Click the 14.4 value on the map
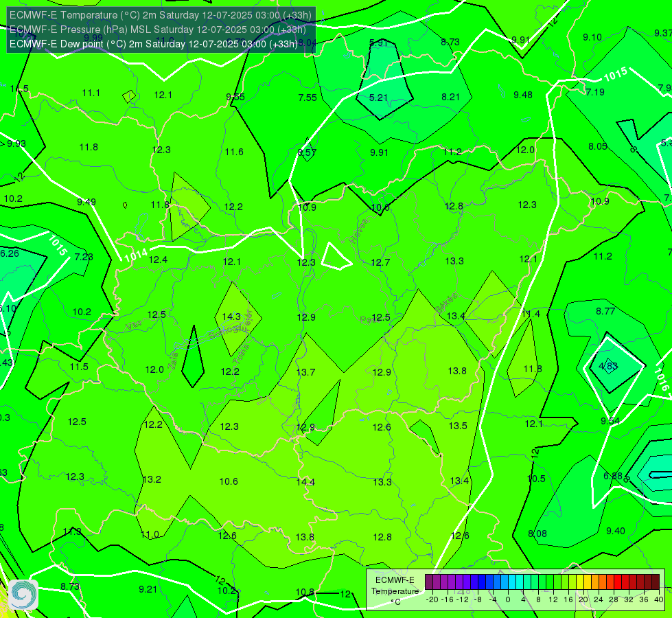 305,482
